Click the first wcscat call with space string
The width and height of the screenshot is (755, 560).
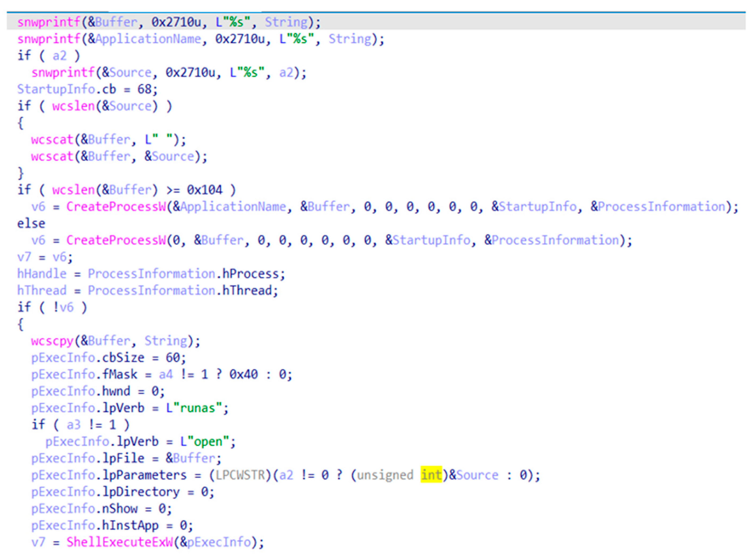[x=52, y=140]
